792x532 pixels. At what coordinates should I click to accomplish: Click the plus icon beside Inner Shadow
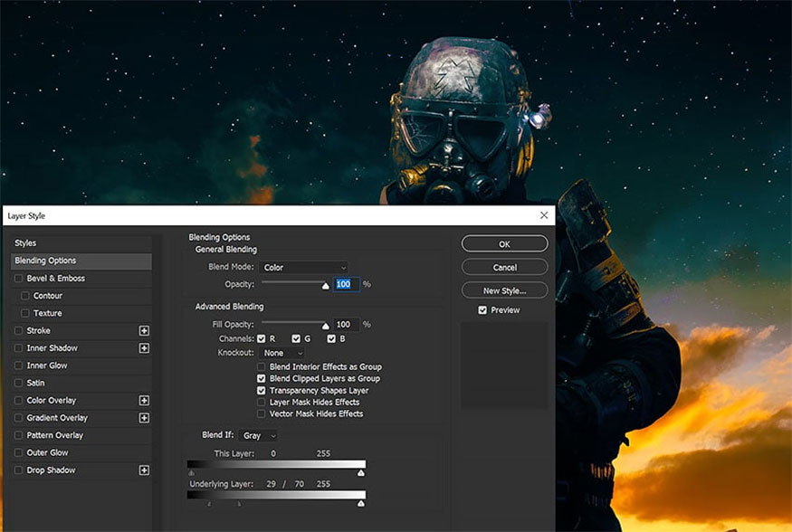(x=144, y=348)
